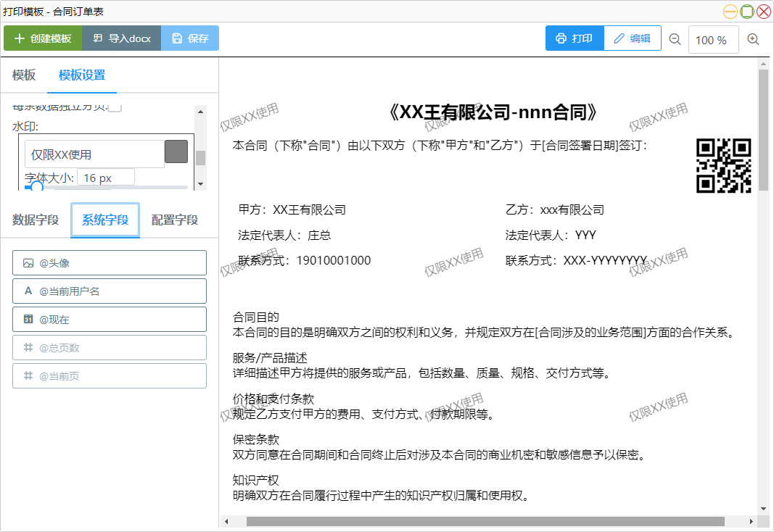Insert the @总页数 total pages field
774x532 pixels.
tap(110, 348)
